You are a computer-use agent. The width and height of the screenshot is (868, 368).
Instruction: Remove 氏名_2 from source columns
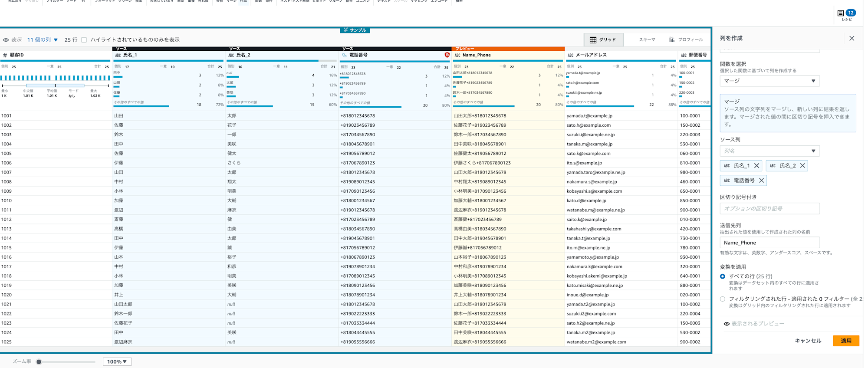coord(802,166)
